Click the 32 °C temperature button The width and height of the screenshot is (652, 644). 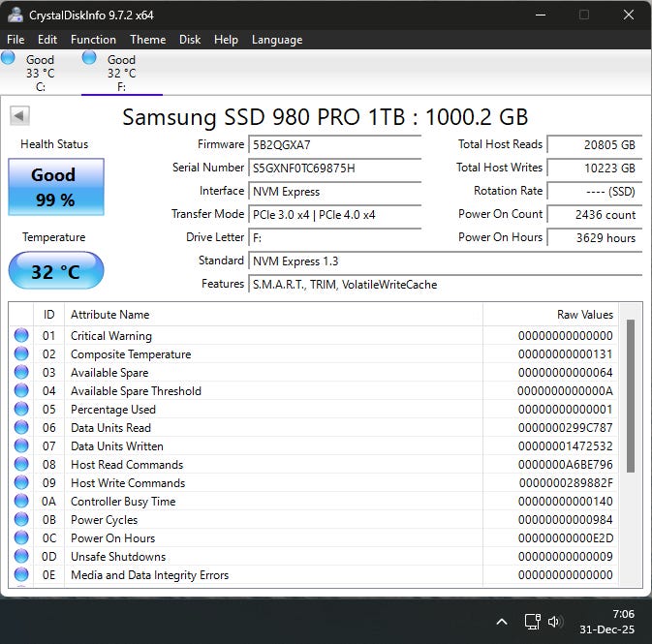click(x=55, y=271)
